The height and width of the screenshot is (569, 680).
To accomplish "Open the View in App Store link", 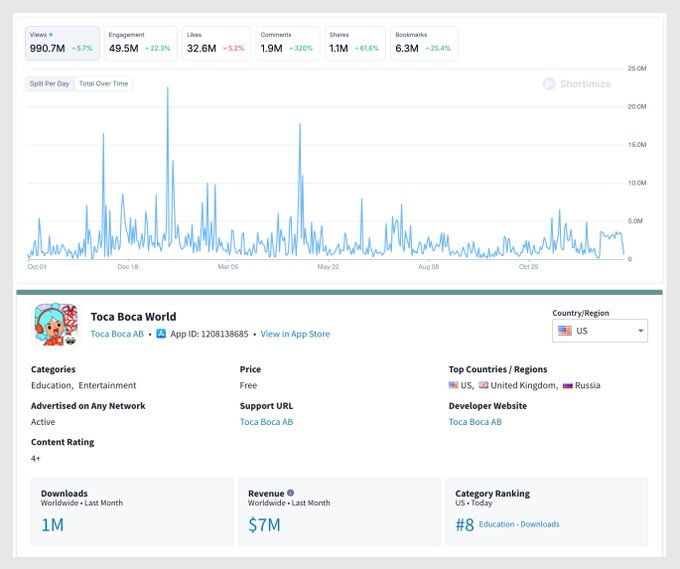I will click(x=295, y=334).
